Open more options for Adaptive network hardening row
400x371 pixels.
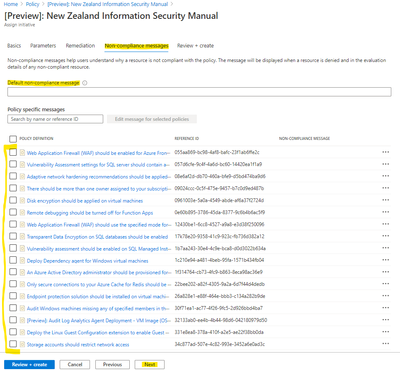click(x=386, y=176)
